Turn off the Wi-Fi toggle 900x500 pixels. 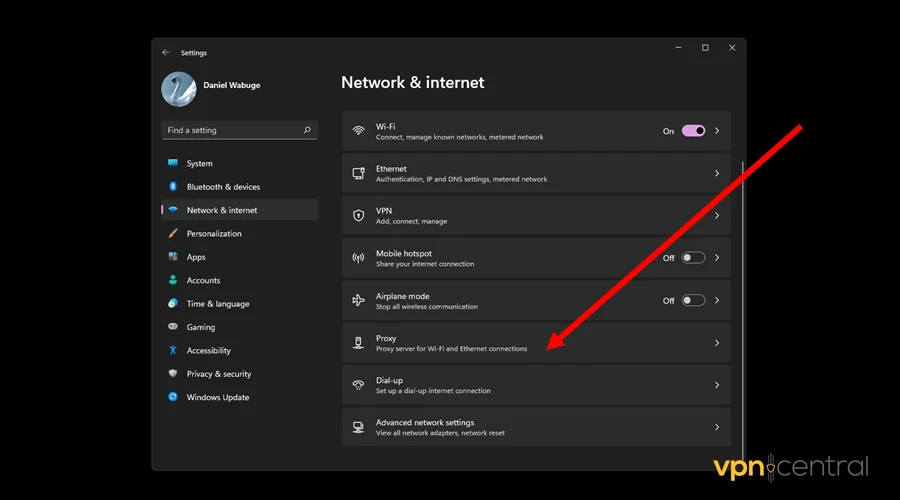[x=693, y=131]
